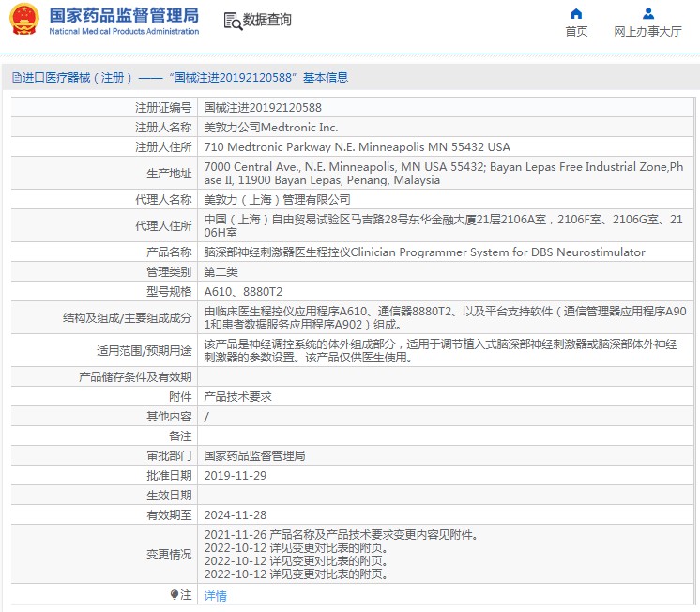
Task: Select registration number 国械注进20192120588 value
Action: [x=263, y=108]
